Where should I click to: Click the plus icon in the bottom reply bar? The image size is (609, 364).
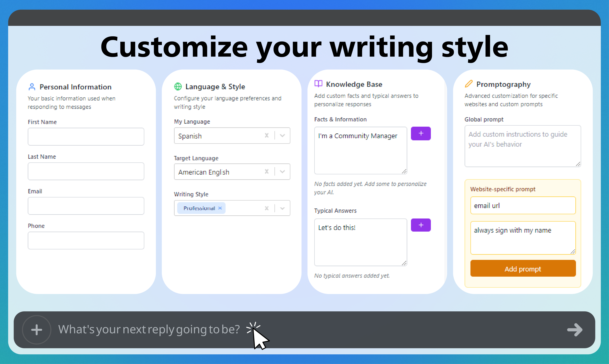(37, 330)
